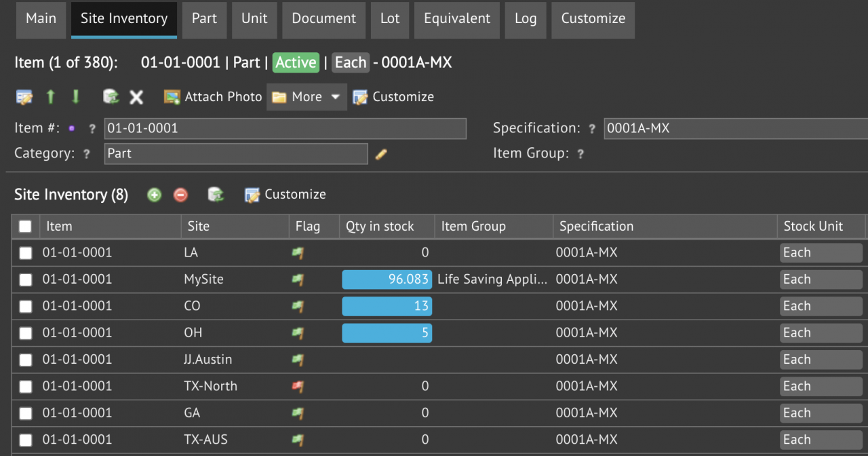868x456 pixels.
Task: Toggle the select-all checkbox in table header
Action: click(x=25, y=227)
